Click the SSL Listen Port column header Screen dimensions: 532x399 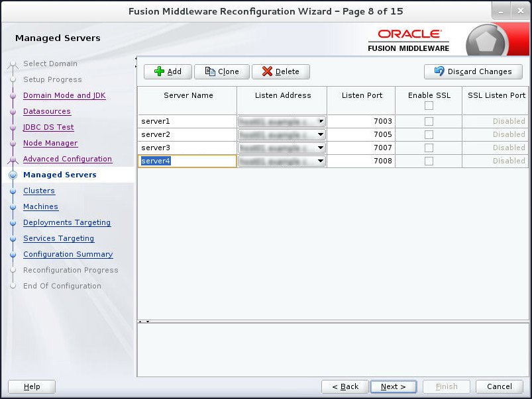pos(496,101)
